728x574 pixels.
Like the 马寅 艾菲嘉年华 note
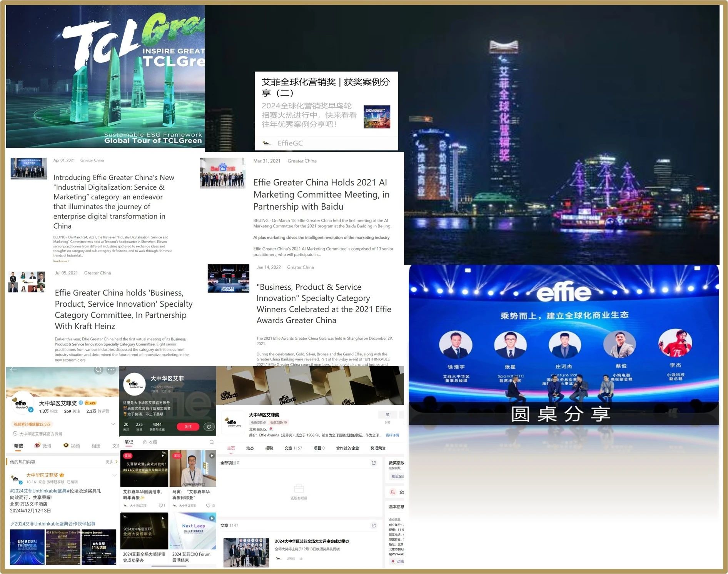[208, 506]
